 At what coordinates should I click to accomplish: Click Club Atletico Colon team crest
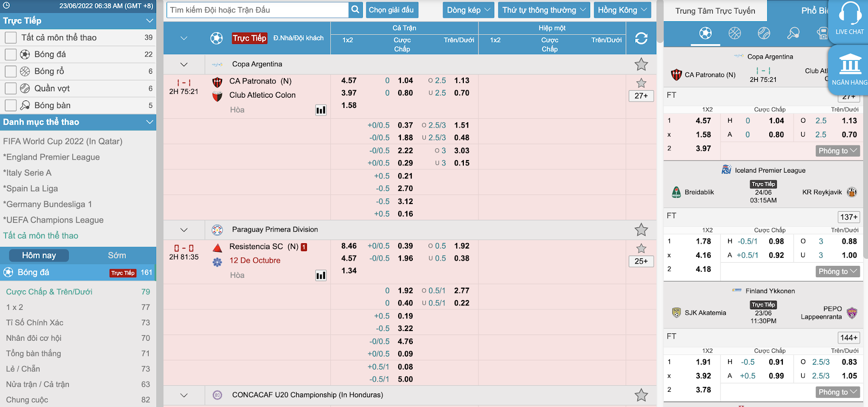[218, 96]
